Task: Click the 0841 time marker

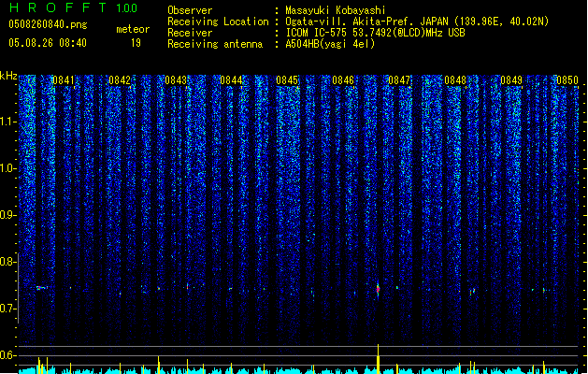Action: pos(64,80)
